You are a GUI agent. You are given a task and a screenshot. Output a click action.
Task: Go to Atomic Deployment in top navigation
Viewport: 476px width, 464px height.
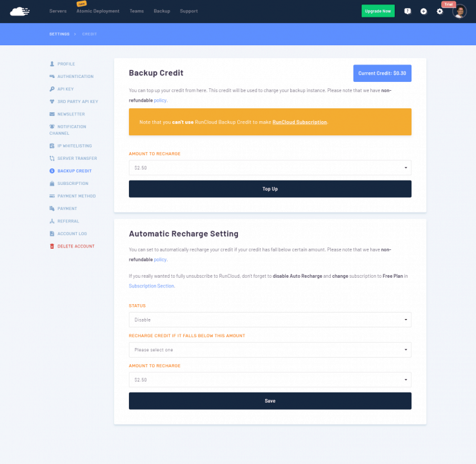click(98, 12)
